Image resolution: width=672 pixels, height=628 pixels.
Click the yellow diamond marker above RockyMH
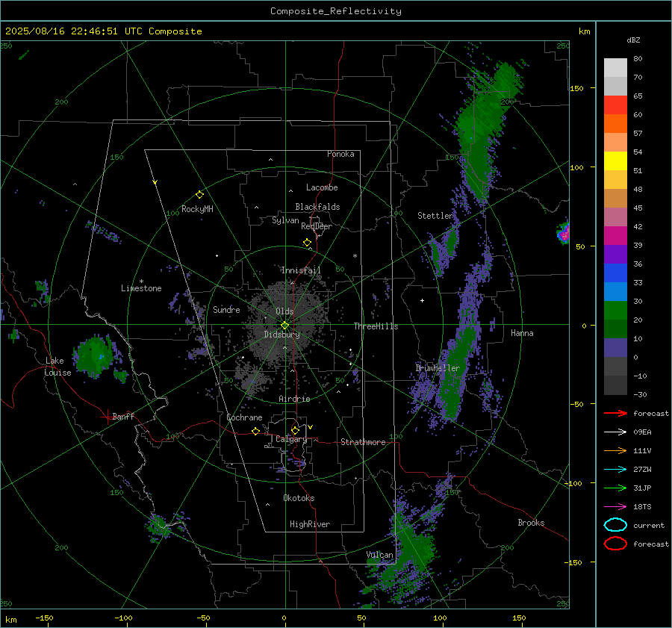[199, 195]
